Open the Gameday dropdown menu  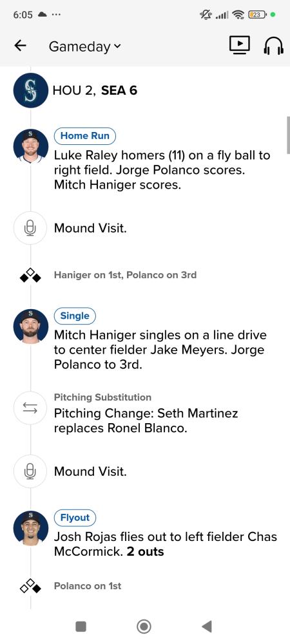tap(84, 46)
